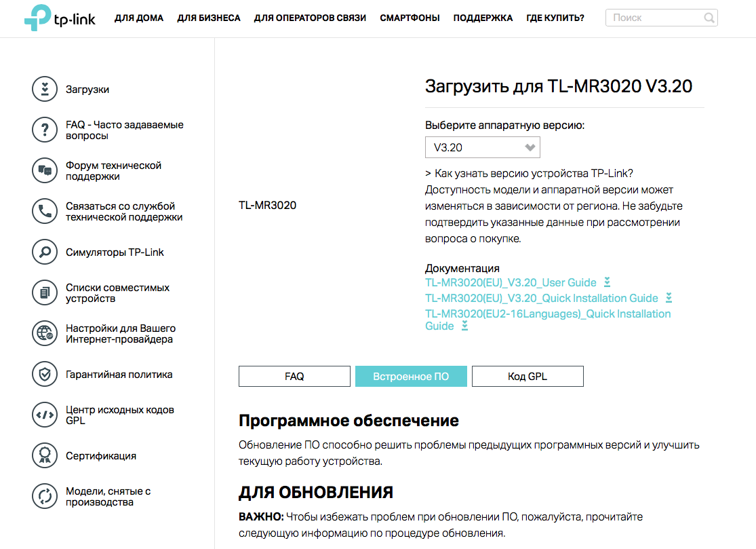
Task: Open the ДЛЯ ОПЕРАТОРОВ СВЯЗИ menu
Action: pyautogui.click(x=310, y=18)
